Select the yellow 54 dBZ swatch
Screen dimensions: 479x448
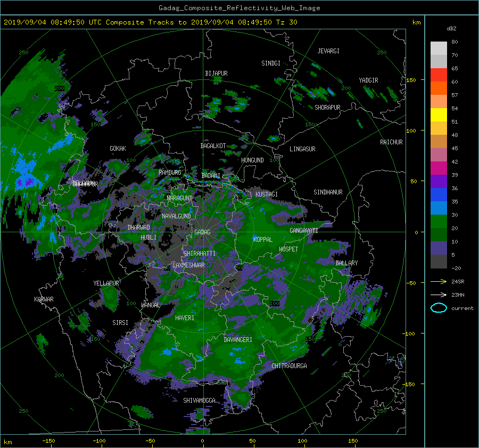[x=439, y=115]
